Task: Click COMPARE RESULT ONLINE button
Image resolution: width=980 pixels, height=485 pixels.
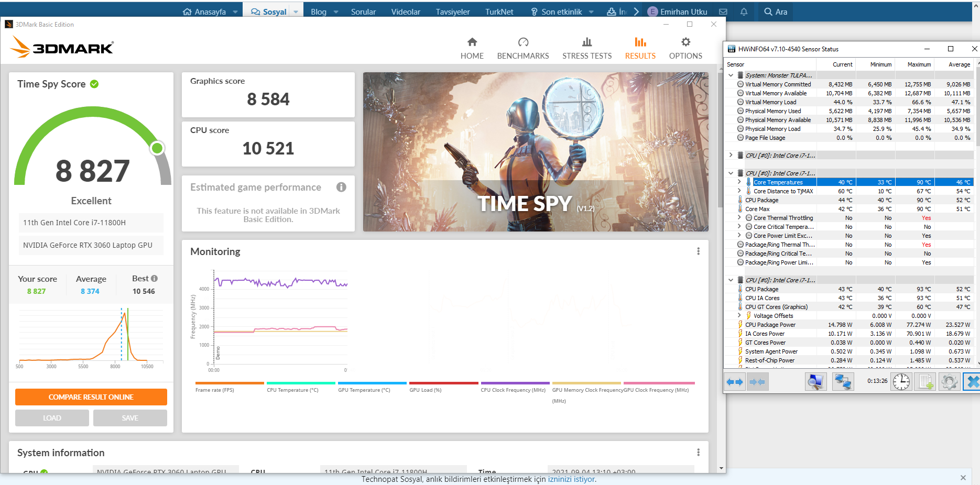Action: tap(91, 397)
